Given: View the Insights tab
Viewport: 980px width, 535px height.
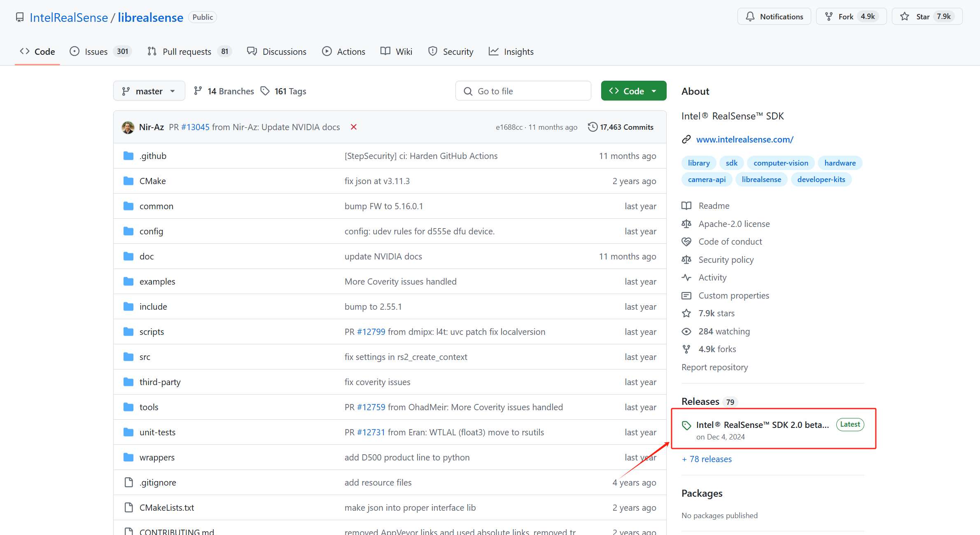Looking at the screenshot, I should coord(511,51).
